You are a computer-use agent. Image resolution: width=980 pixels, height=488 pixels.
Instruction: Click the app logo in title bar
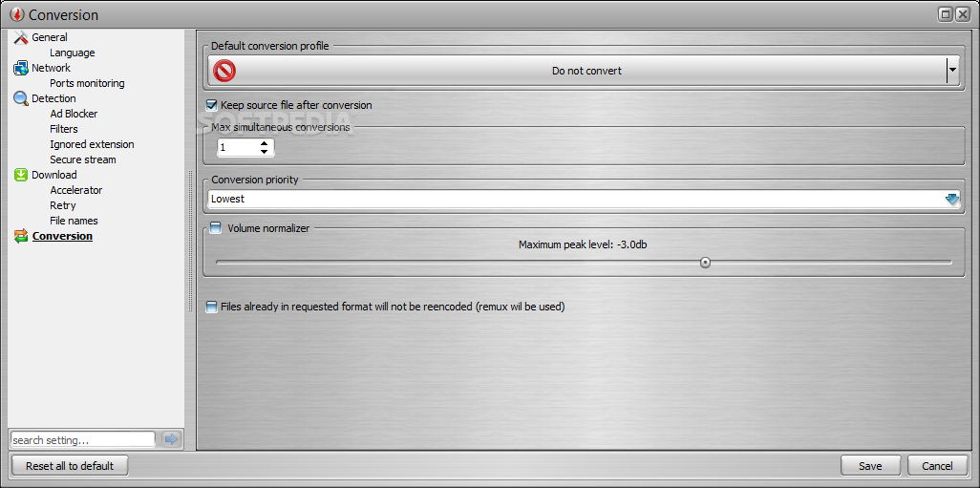click(17, 14)
